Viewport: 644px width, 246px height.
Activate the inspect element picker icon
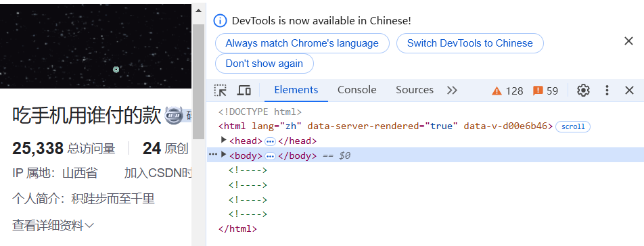[x=221, y=90]
